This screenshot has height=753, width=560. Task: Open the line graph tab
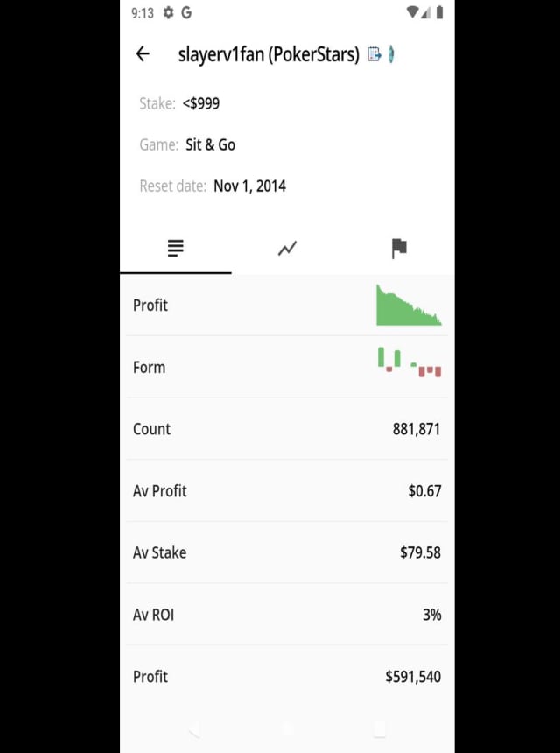[287, 249]
